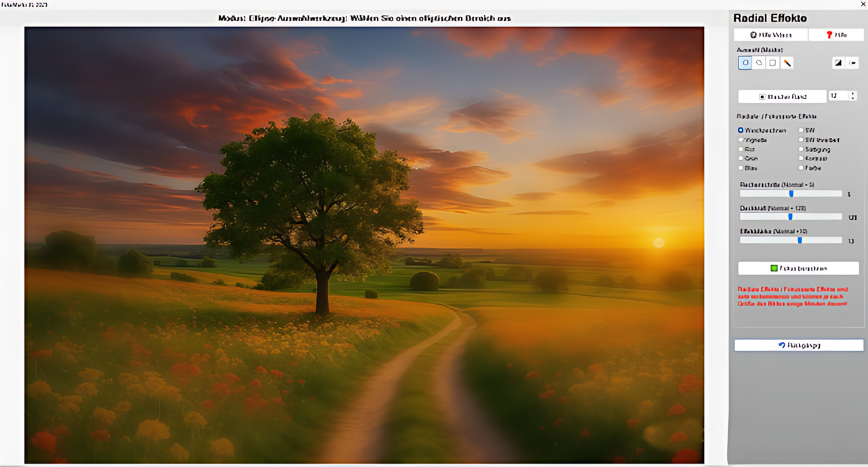Select the SW invertiert effect option

coord(820,140)
